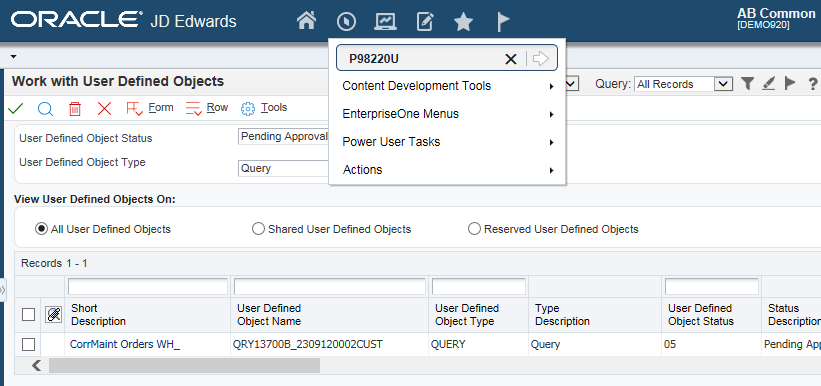Open the Favorites star icon
The height and width of the screenshot is (386, 821).
463,22
